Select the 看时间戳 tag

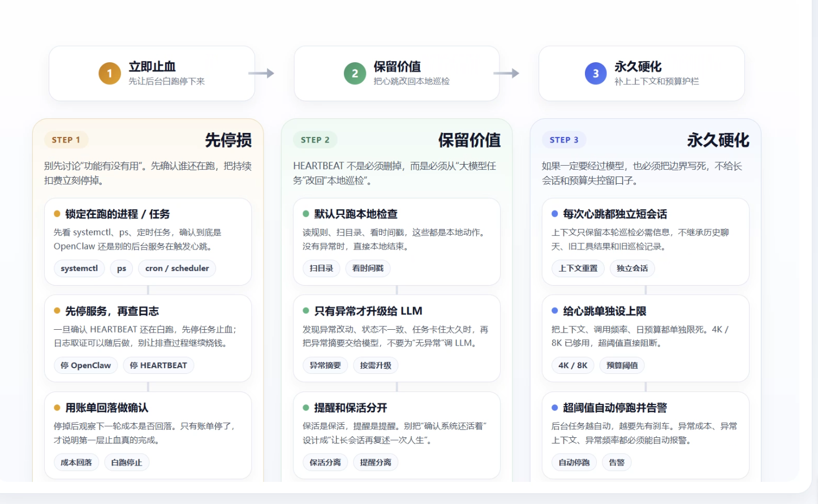point(368,268)
